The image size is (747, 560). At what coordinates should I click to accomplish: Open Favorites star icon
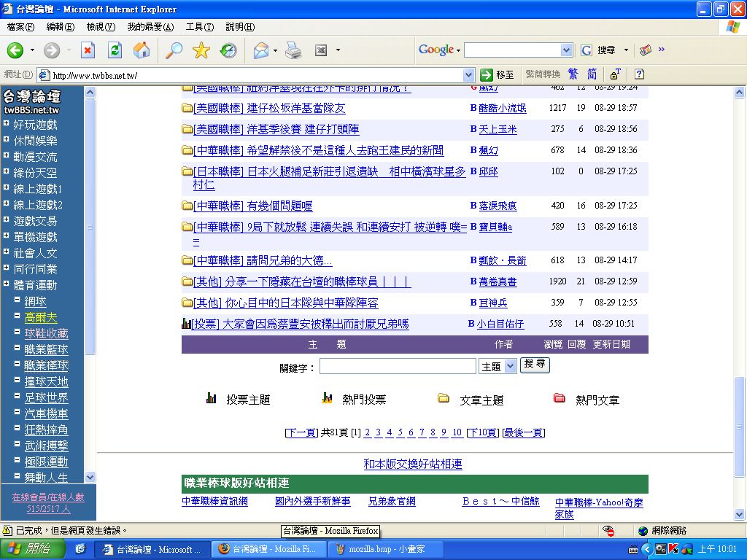click(201, 50)
